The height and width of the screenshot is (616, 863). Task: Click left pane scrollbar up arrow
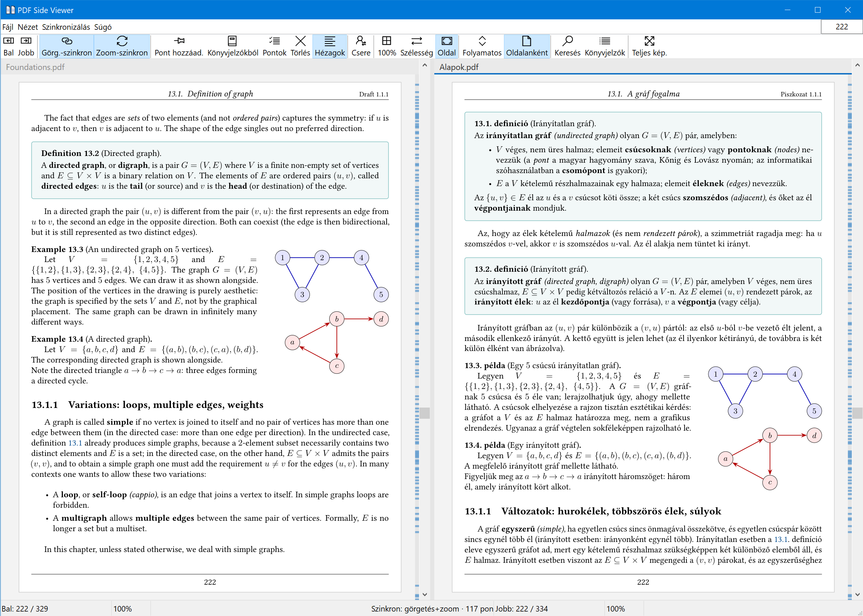pyautogui.click(x=425, y=65)
